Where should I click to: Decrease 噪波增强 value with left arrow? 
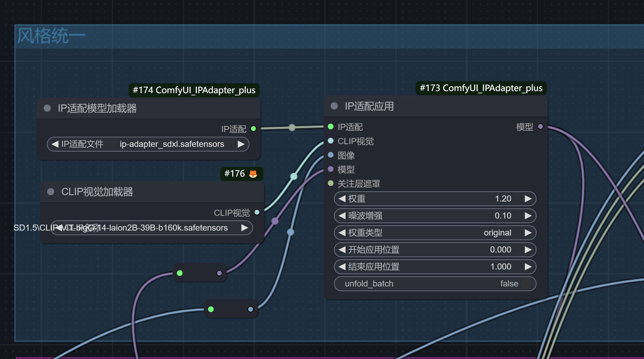click(342, 215)
